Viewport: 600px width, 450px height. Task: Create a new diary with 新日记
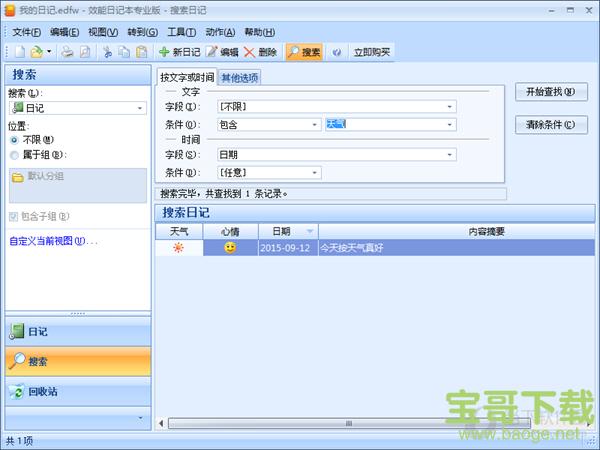[x=179, y=52]
